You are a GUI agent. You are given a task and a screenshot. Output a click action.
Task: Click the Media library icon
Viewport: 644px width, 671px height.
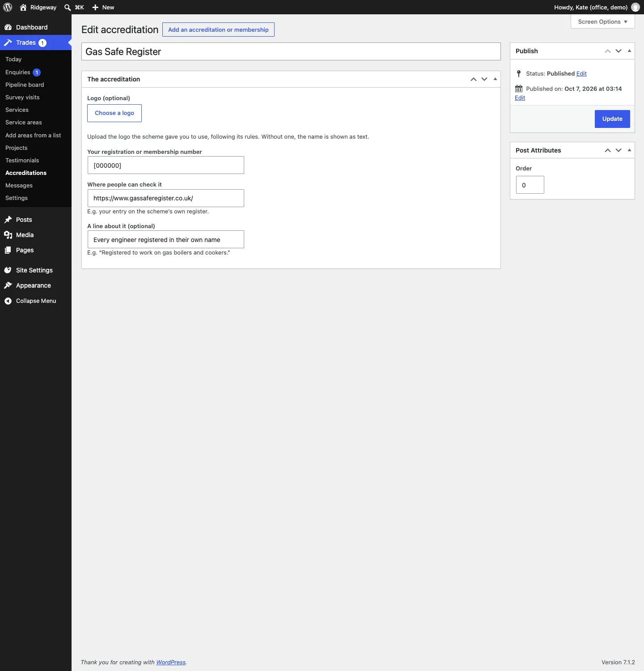8,235
